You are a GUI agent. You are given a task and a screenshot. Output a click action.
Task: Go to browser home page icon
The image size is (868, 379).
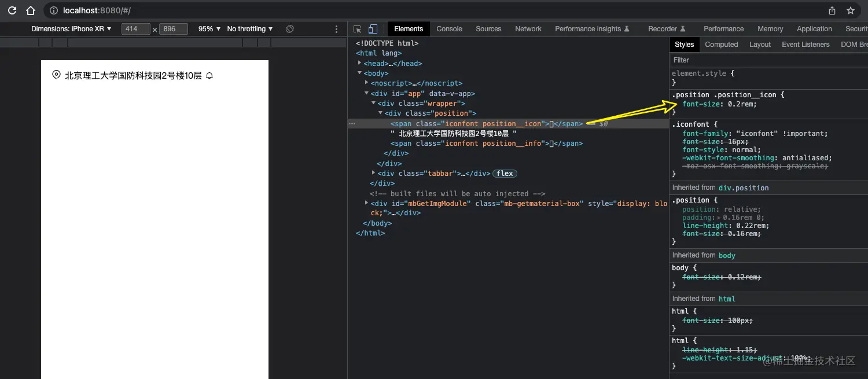31,10
